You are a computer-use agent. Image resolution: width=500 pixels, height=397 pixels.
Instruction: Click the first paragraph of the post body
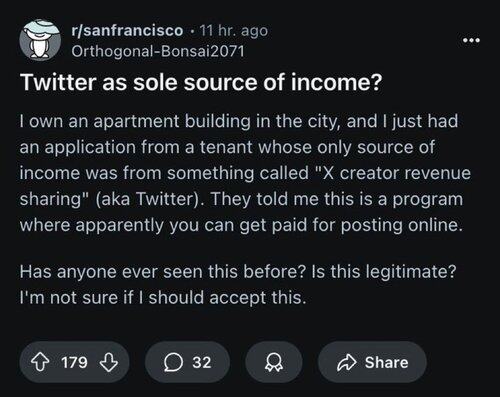pyautogui.click(x=245, y=173)
